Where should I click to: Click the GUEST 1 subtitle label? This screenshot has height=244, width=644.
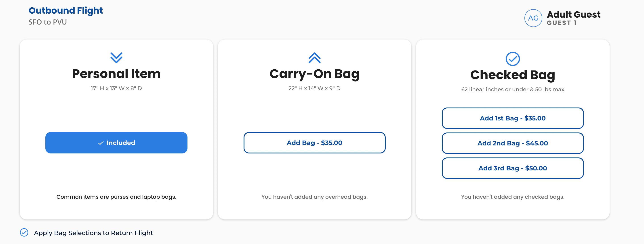pos(562,23)
